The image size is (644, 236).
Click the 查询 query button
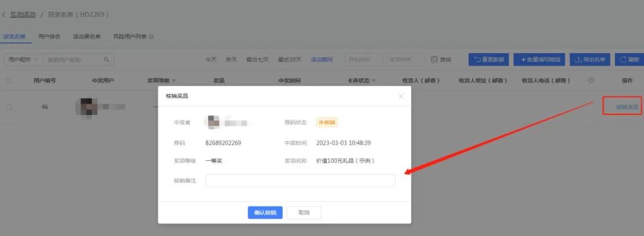tap(441, 60)
